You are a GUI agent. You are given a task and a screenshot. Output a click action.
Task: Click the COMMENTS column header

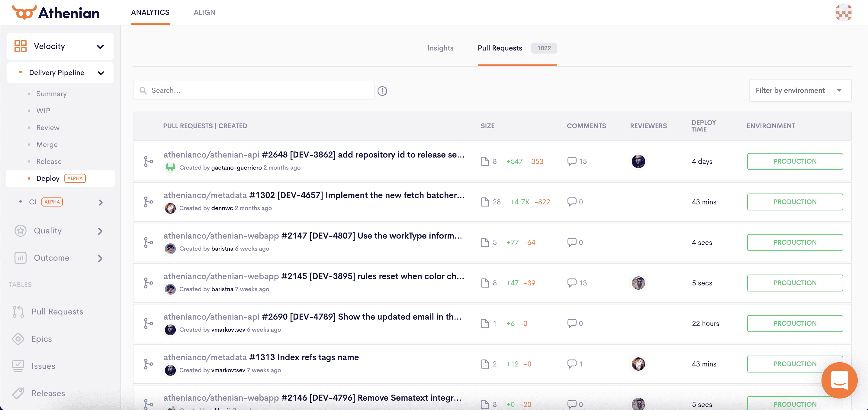point(586,126)
